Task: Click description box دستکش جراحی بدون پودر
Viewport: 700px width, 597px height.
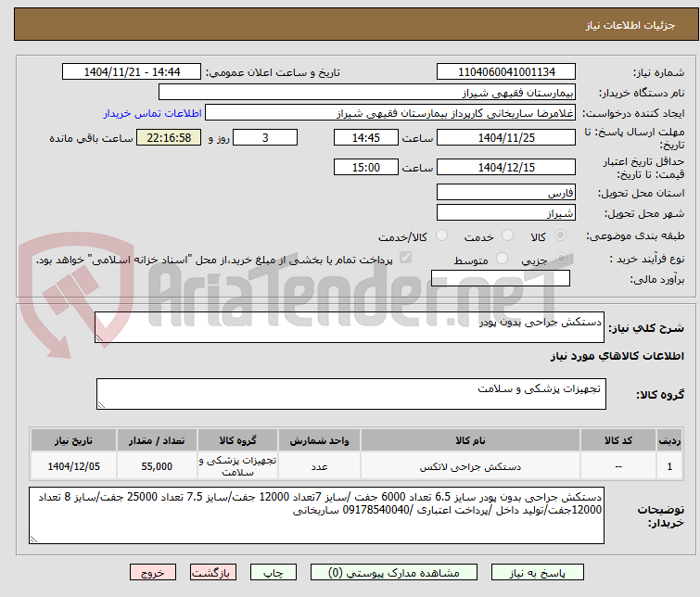Action: coord(350,327)
